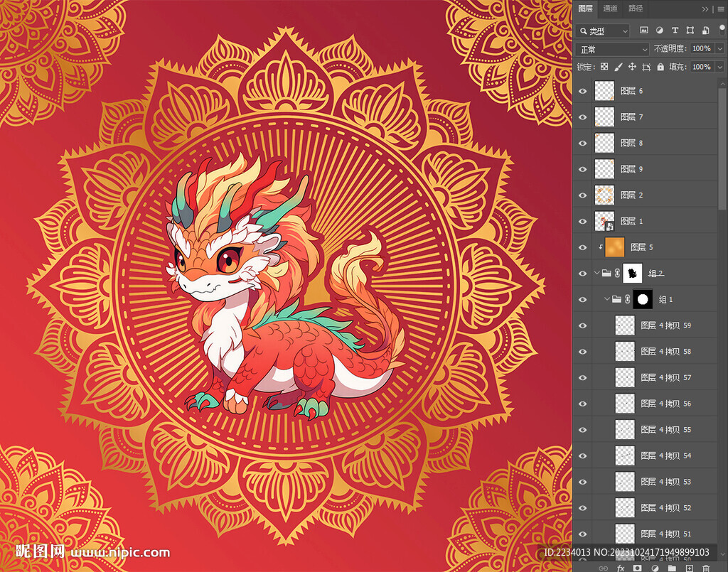Click the 填充 fill label
Screen dimensions: 728x572
pos(678,67)
